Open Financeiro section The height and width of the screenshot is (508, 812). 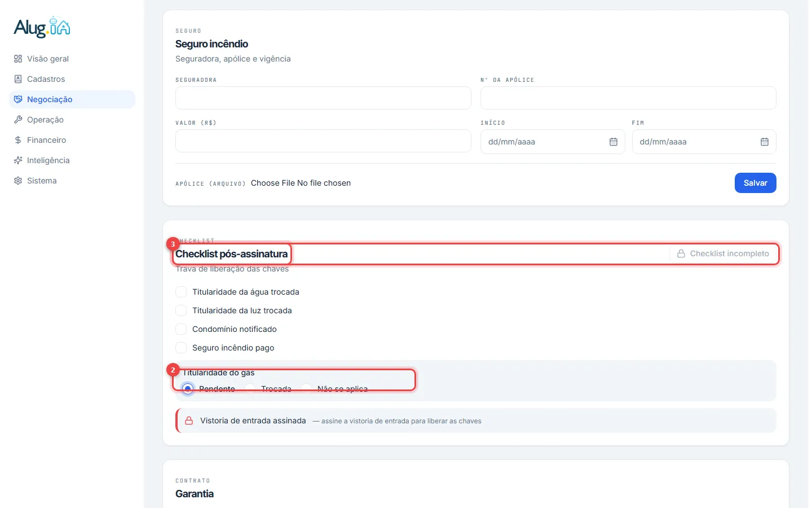tap(72, 140)
